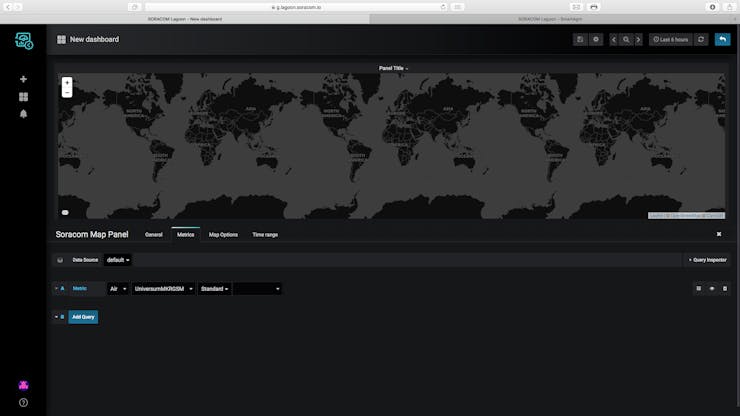Click the browser print icon

594,7
